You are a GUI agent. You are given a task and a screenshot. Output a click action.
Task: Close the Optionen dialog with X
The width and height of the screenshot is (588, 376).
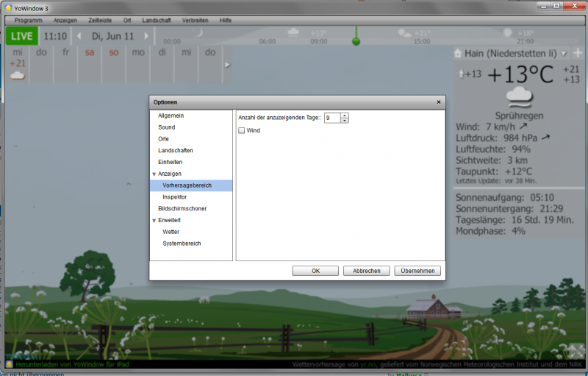coord(439,102)
